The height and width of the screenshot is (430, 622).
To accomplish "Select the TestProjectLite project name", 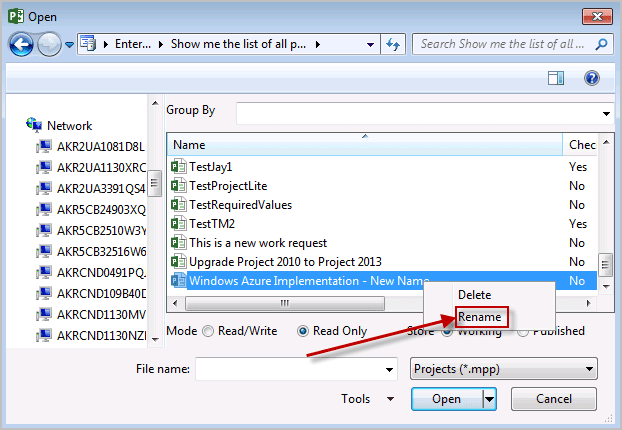I will click(x=228, y=186).
